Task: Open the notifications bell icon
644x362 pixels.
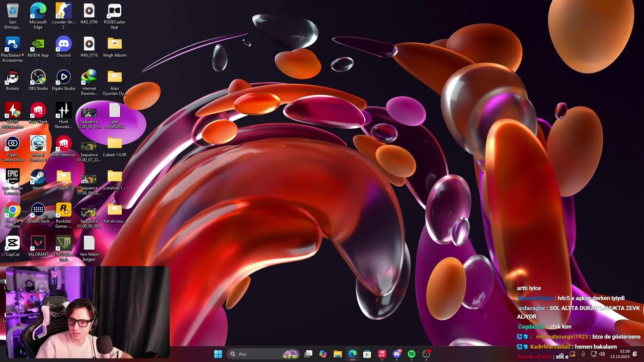Action: [x=635, y=354]
